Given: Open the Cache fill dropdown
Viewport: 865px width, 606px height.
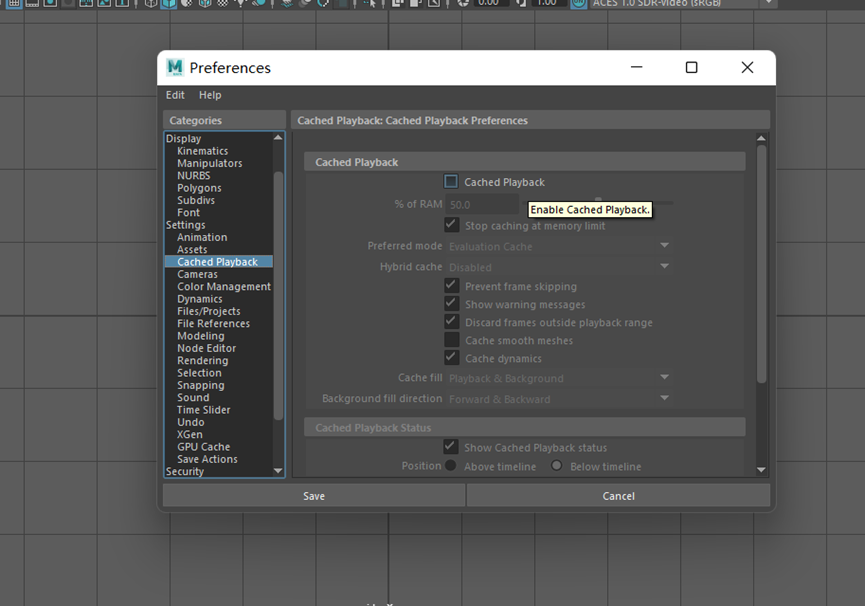Looking at the screenshot, I should click(559, 378).
